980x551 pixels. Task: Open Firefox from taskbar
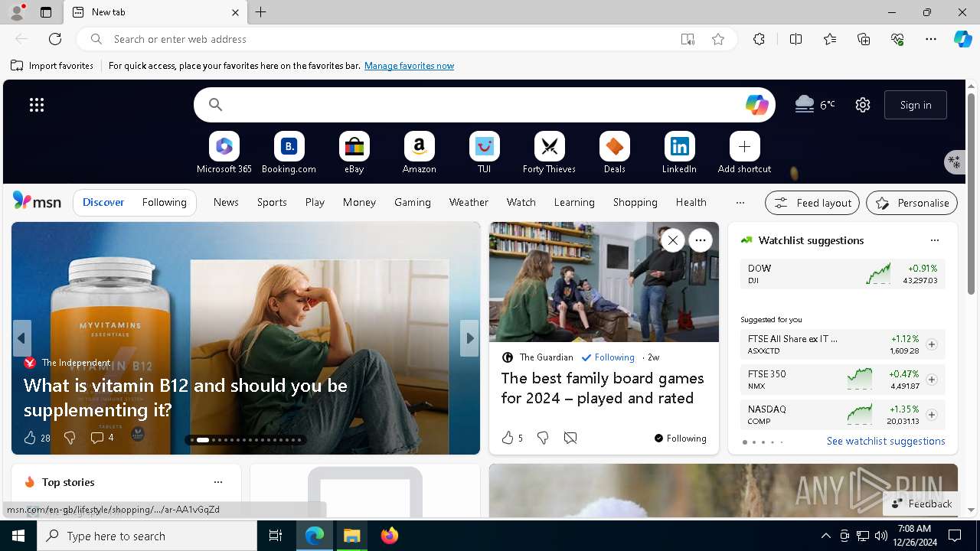click(x=390, y=536)
